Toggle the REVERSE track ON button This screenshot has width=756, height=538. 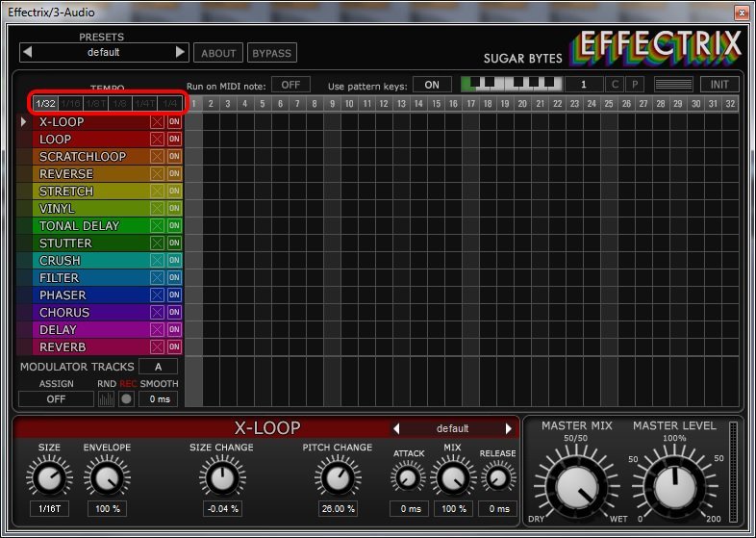[x=174, y=173]
